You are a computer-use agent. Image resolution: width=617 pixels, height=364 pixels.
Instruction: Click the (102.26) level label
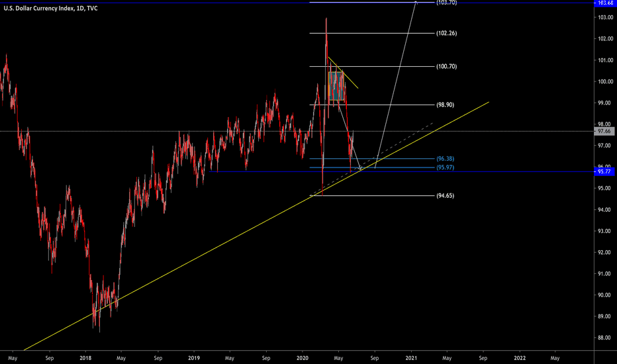(x=447, y=33)
